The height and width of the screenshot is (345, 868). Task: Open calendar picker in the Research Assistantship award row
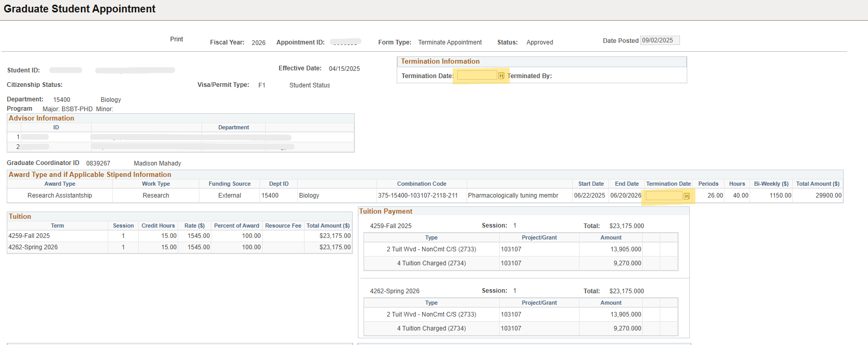click(x=686, y=196)
